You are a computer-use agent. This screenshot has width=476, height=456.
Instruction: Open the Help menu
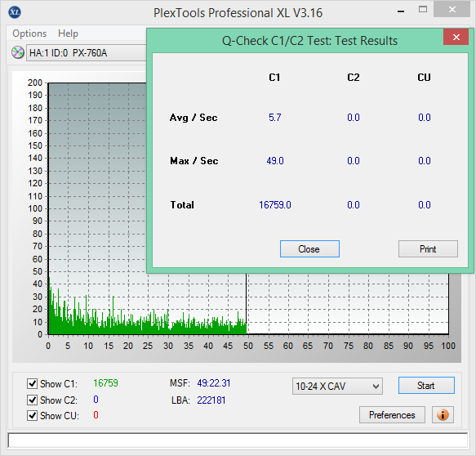(68, 34)
